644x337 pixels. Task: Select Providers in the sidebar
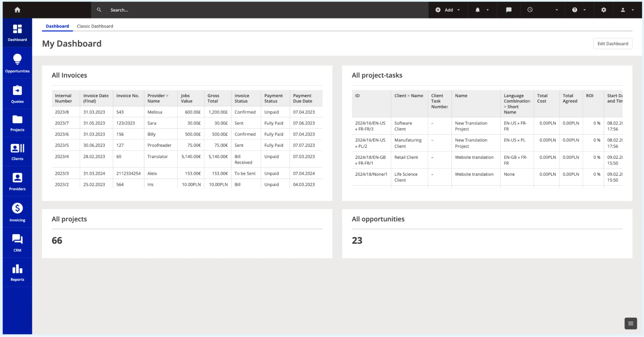point(17,181)
